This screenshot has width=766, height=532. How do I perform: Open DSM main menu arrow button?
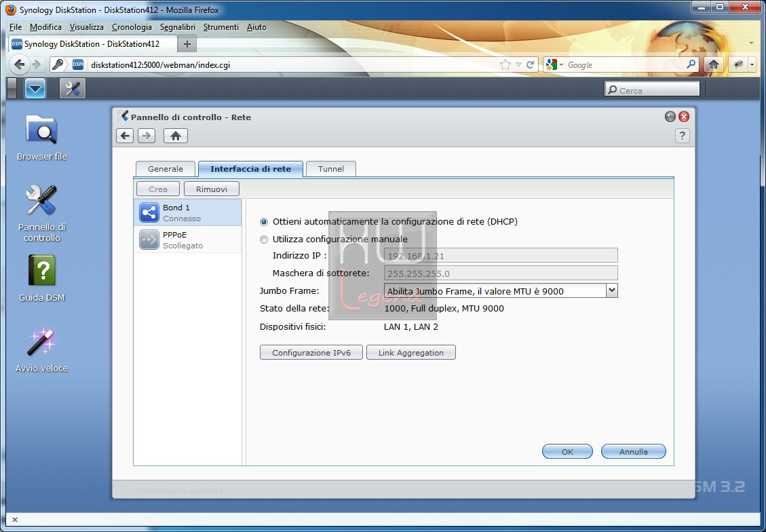click(35, 88)
